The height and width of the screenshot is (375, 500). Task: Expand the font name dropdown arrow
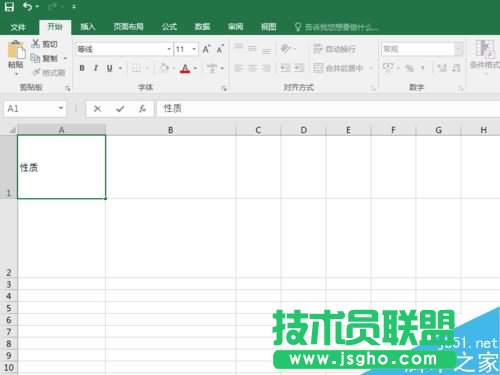pos(169,49)
